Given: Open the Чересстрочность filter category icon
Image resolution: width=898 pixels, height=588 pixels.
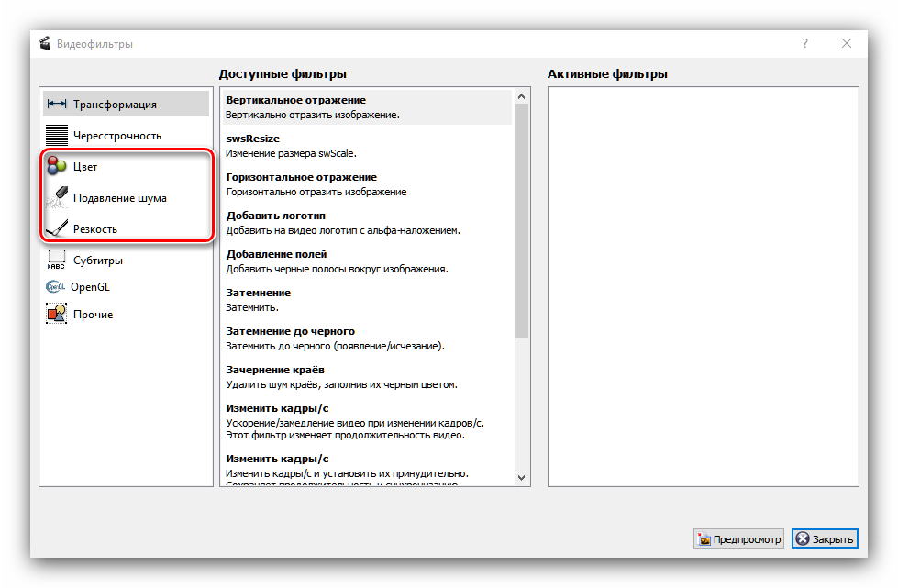Looking at the screenshot, I should [x=57, y=135].
